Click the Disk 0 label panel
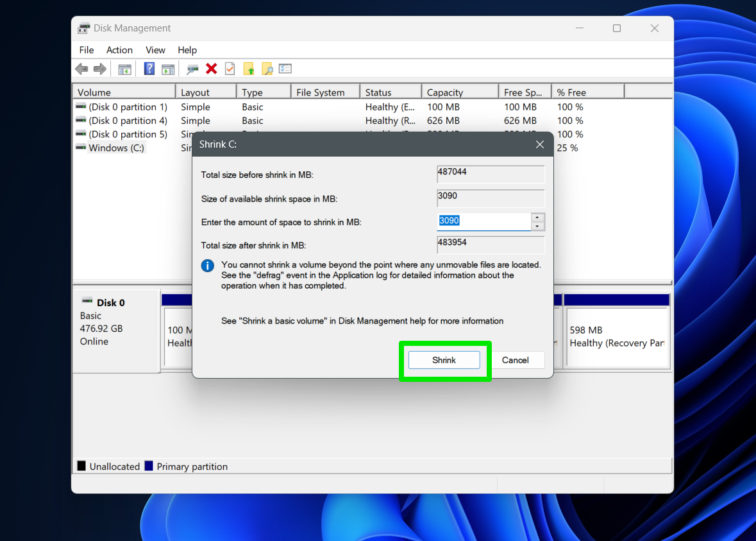 point(116,331)
